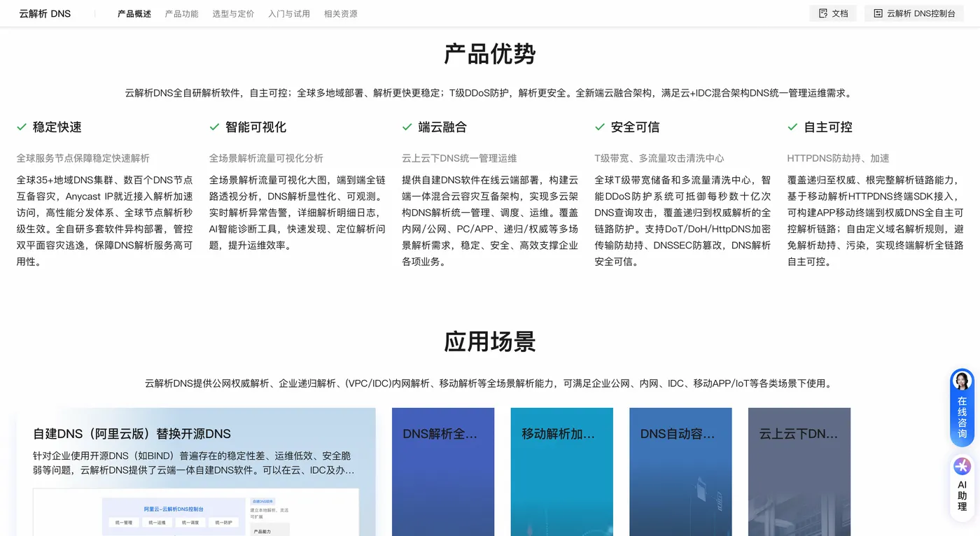This screenshot has height=536, width=980.
Task: Click the 应用场景 section heading
Action: (x=490, y=341)
